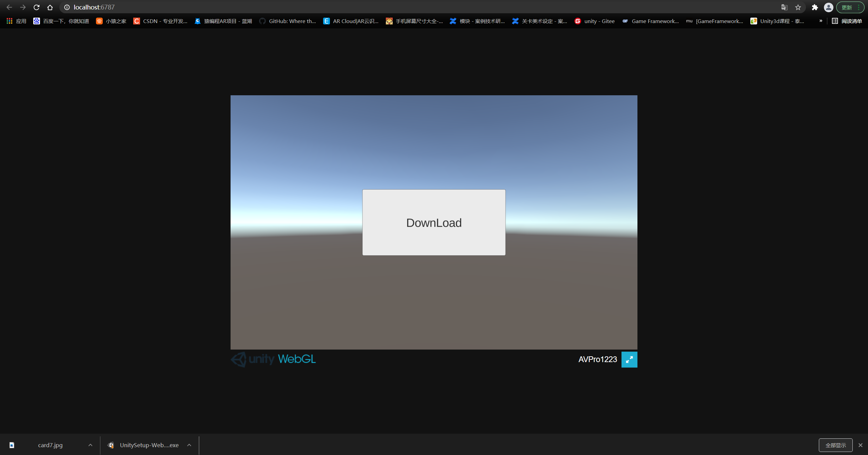Open the GitHub bookmark
This screenshot has width=868, height=455.
click(x=288, y=21)
